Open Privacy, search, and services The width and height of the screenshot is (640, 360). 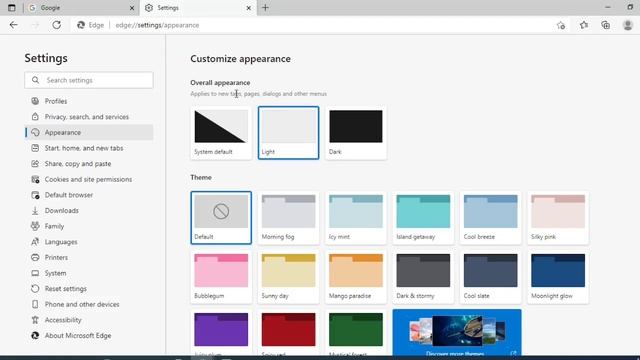89,117
